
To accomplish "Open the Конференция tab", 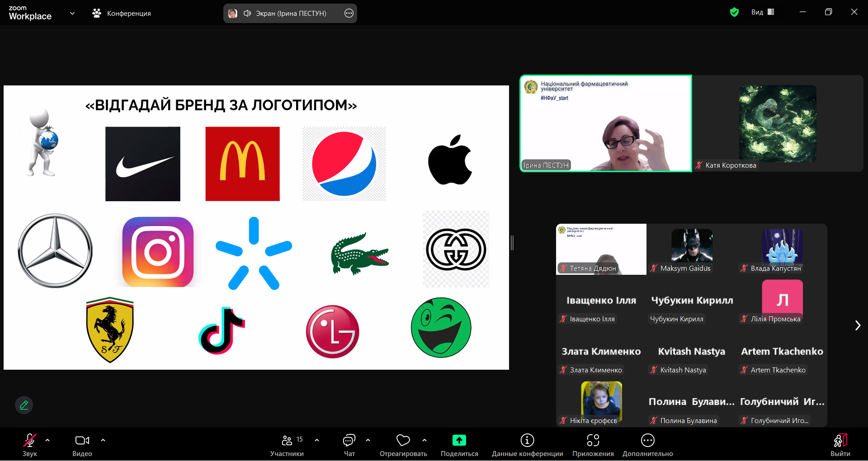I will (122, 13).
